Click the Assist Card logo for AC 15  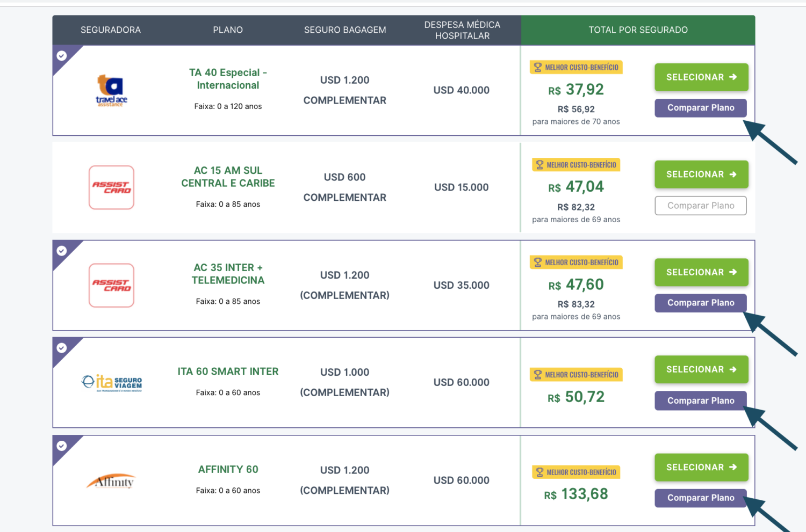pyautogui.click(x=111, y=187)
